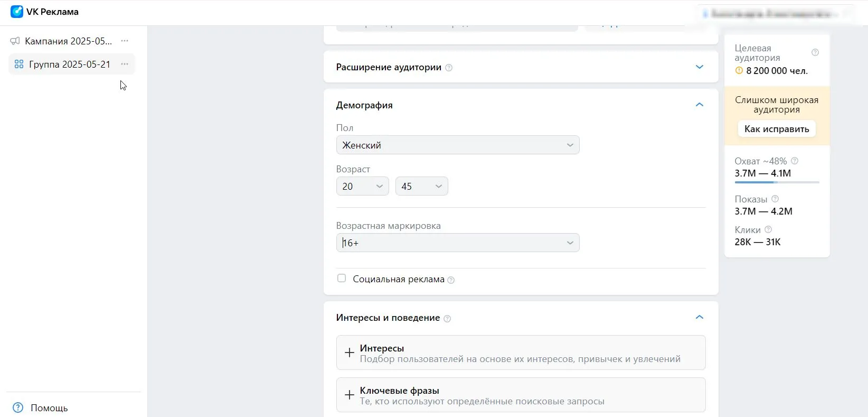Screen dimensions: 868x417
Task: Open the minimum age dropdown showing 20
Action: tap(362, 186)
